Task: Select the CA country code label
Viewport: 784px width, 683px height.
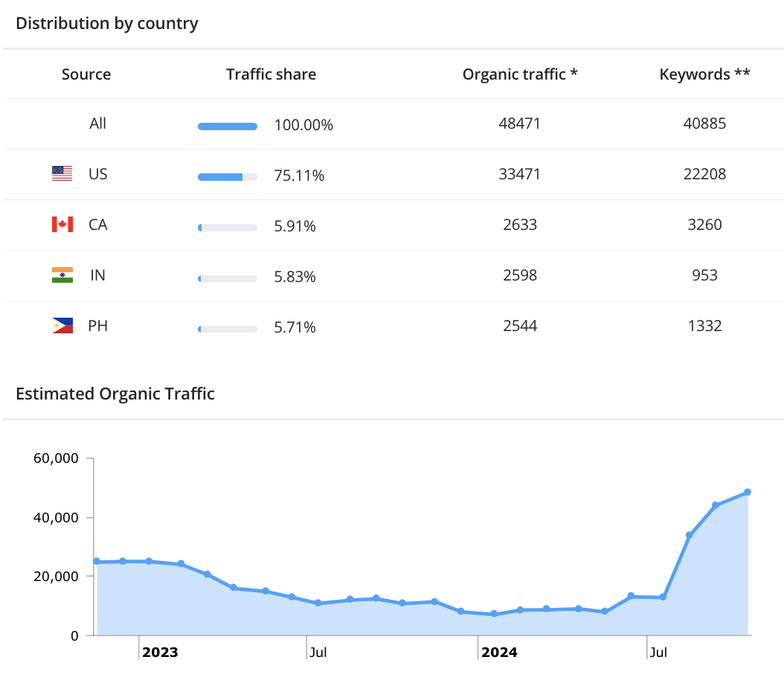Action: point(97,225)
